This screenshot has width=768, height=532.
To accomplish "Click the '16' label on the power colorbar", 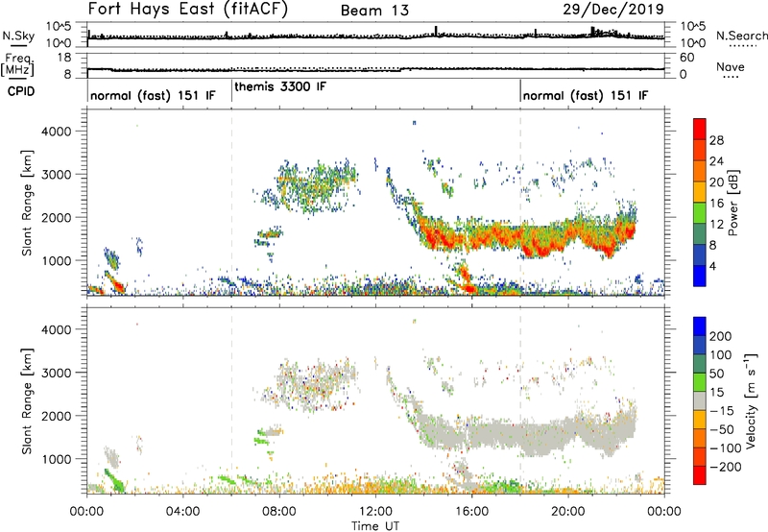I will [716, 204].
